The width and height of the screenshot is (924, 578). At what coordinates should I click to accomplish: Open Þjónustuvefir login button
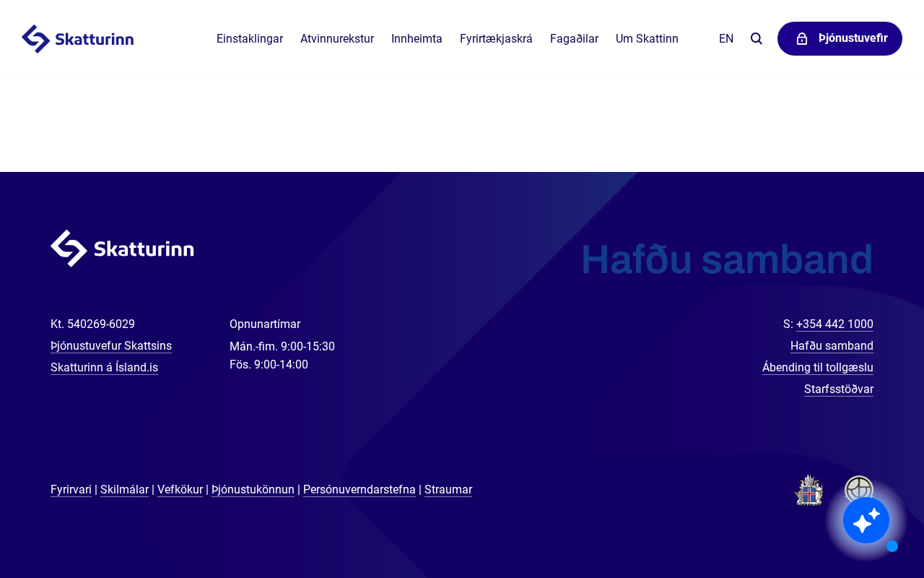[x=840, y=39]
